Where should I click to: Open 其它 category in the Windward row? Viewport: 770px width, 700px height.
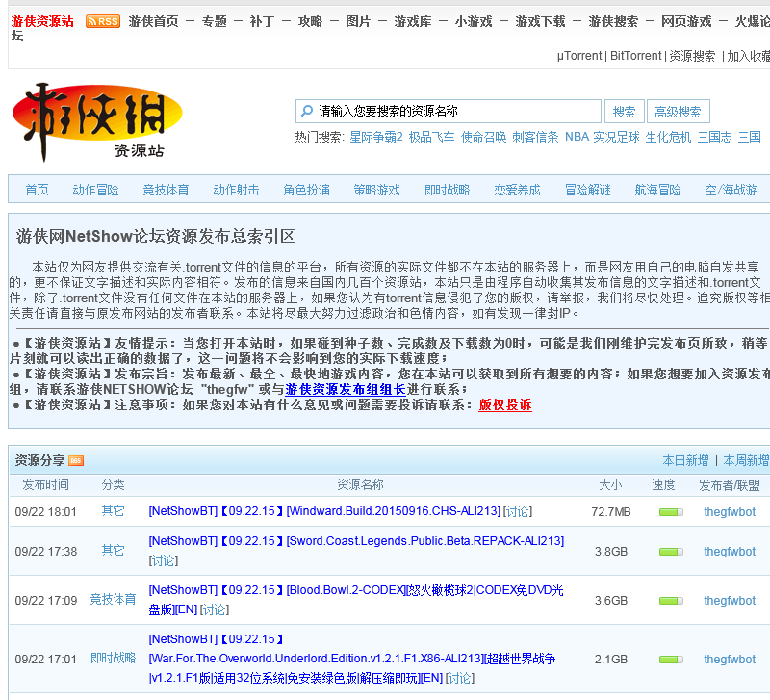point(113,511)
